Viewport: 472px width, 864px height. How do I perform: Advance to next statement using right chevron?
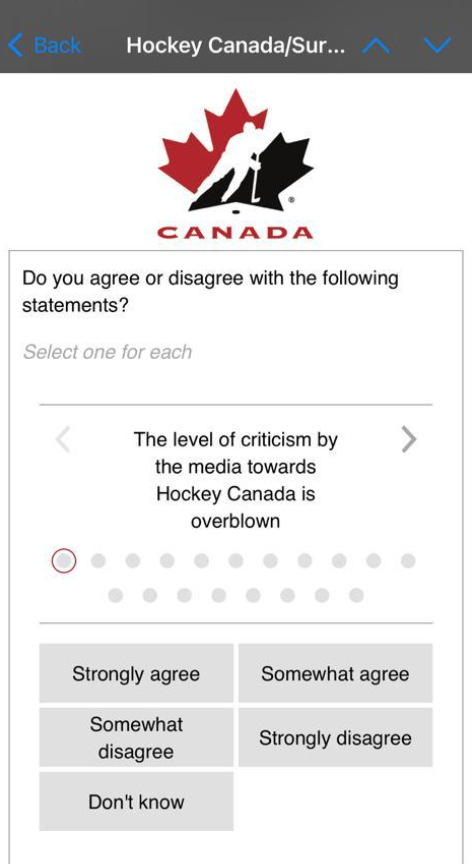pos(409,440)
